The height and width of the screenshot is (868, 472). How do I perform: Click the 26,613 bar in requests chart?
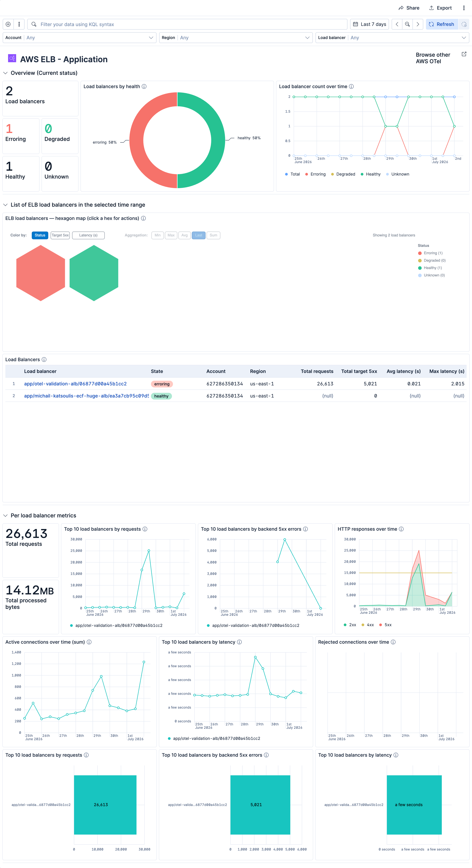click(x=105, y=805)
